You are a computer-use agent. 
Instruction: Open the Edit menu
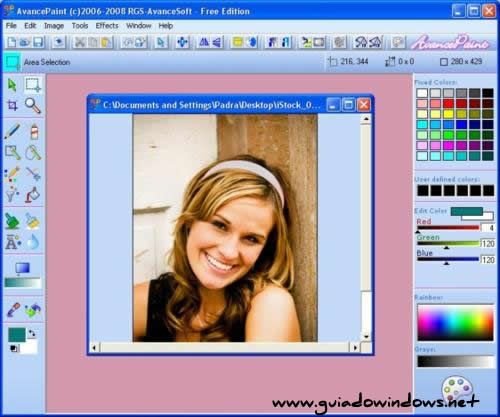coord(30,26)
